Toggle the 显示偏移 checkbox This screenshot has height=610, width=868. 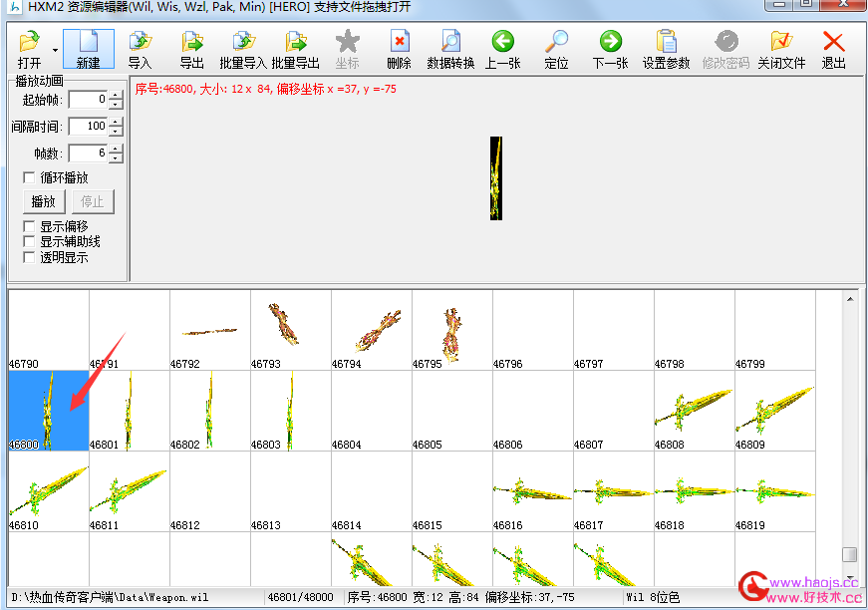29,226
